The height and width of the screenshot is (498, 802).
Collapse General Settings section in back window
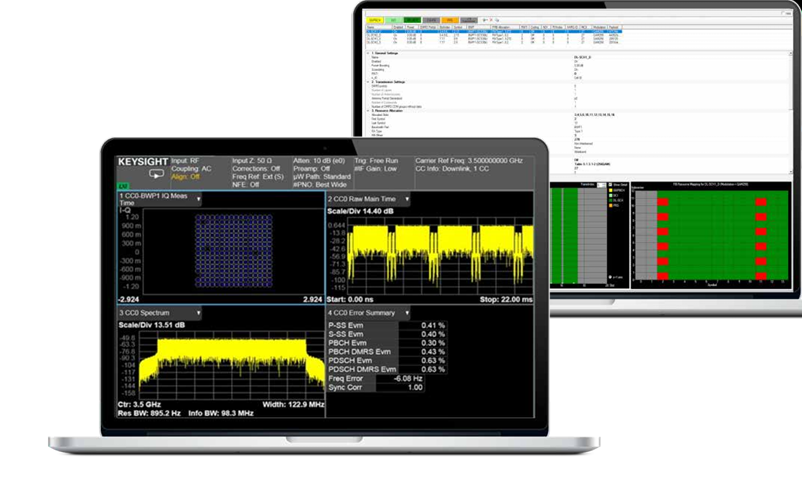pos(368,53)
